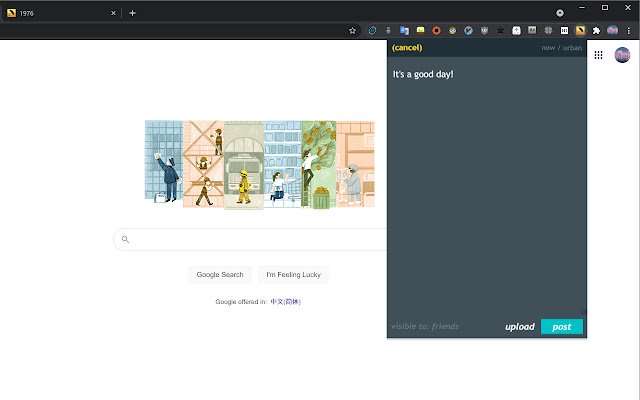Select the 1976 browser tab

[x=61, y=13]
